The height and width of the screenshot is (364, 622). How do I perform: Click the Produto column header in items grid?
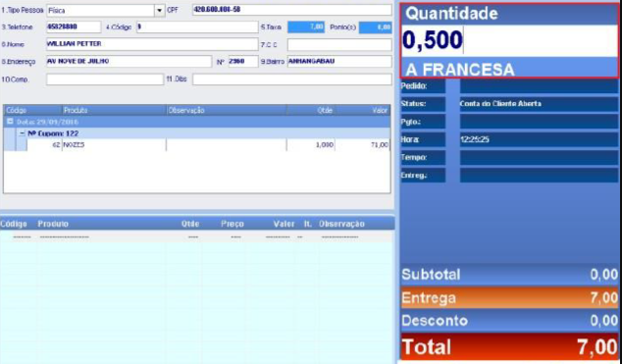[x=53, y=224]
